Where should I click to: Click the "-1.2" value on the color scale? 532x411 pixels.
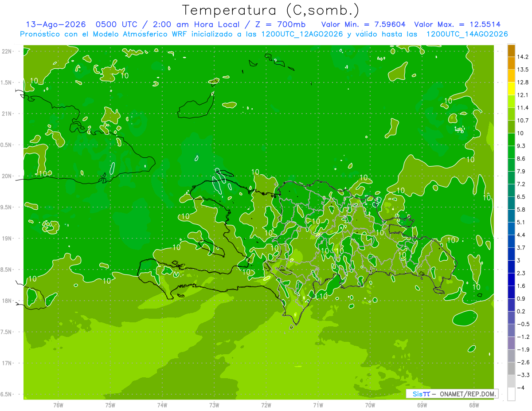click(523, 337)
